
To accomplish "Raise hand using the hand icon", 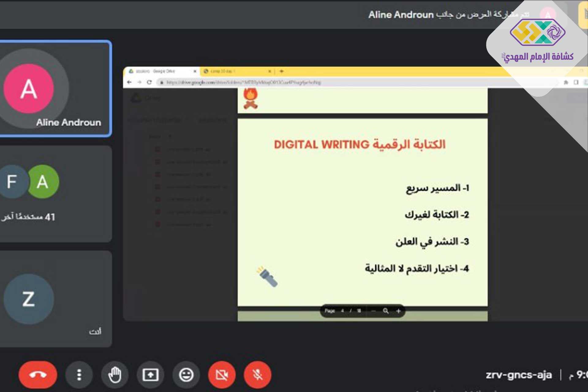I will pos(115,375).
